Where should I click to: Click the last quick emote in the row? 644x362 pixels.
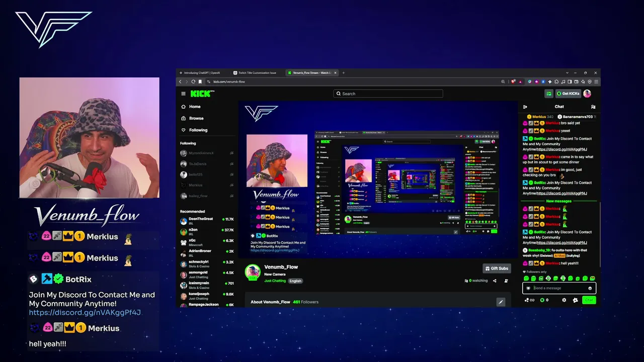pyautogui.click(x=593, y=278)
